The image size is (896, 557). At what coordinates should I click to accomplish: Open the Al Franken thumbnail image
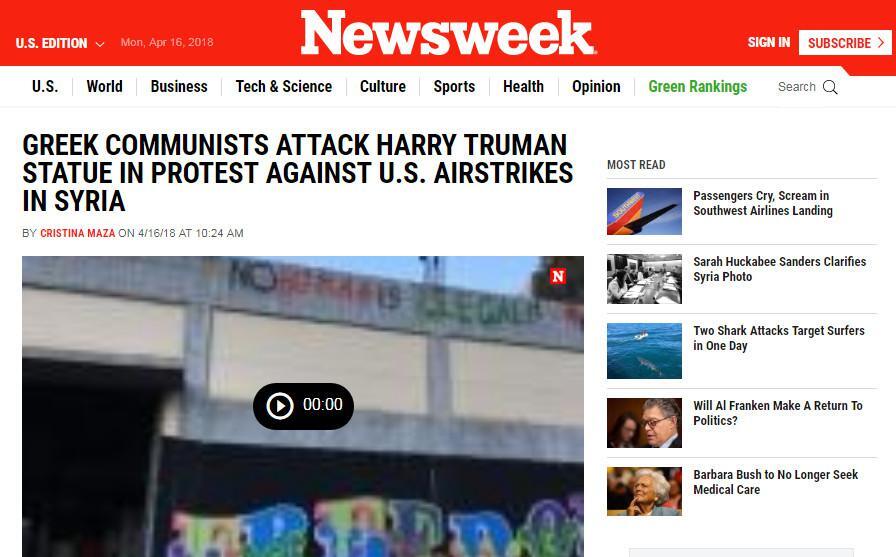pos(644,423)
